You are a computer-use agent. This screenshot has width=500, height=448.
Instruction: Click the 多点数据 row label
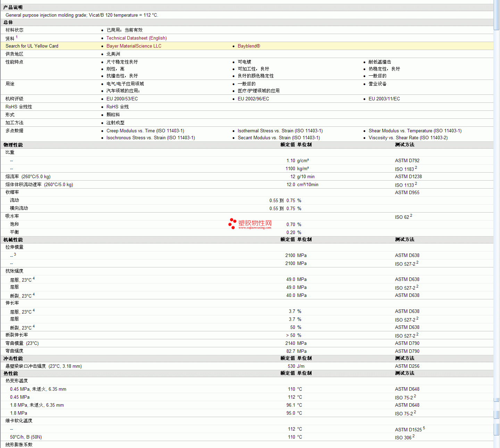(15, 131)
